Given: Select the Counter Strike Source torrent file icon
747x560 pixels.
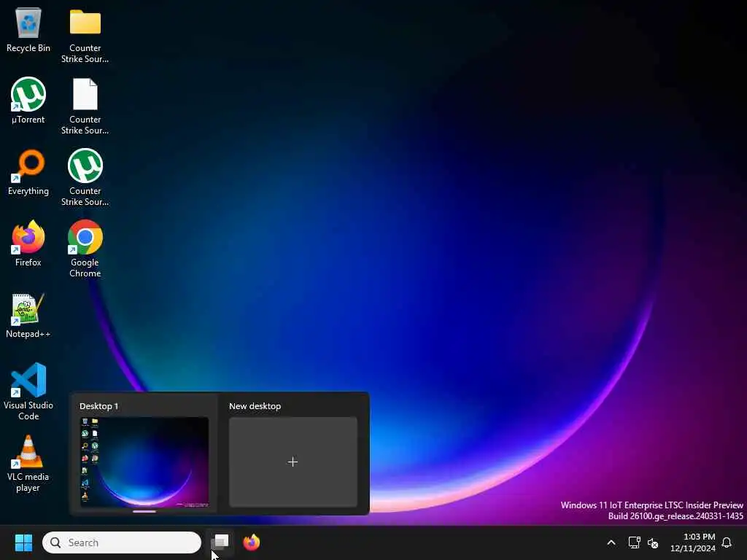Looking at the screenshot, I should (x=85, y=177).
